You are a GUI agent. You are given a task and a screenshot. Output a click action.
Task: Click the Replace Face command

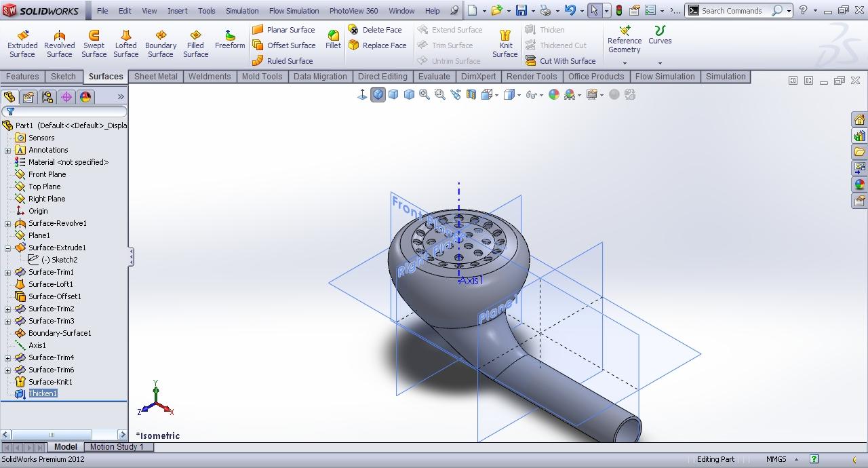[x=377, y=45]
